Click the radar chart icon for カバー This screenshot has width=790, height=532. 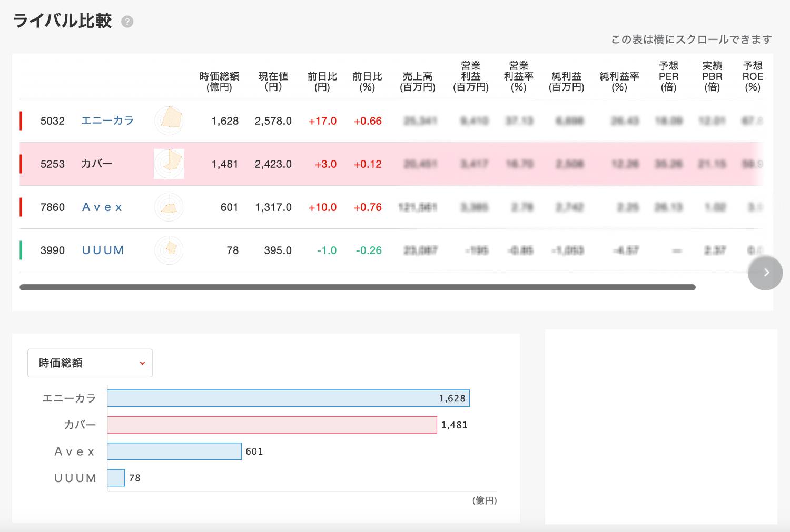(x=169, y=164)
